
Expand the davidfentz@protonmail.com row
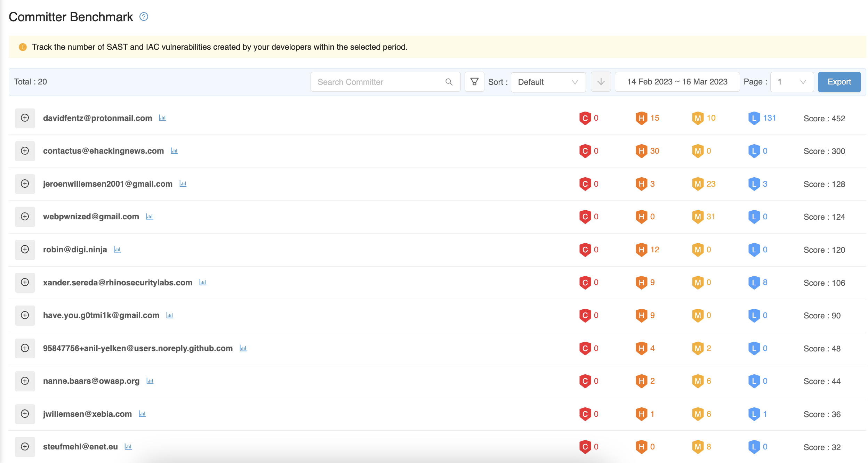(25, 118)
